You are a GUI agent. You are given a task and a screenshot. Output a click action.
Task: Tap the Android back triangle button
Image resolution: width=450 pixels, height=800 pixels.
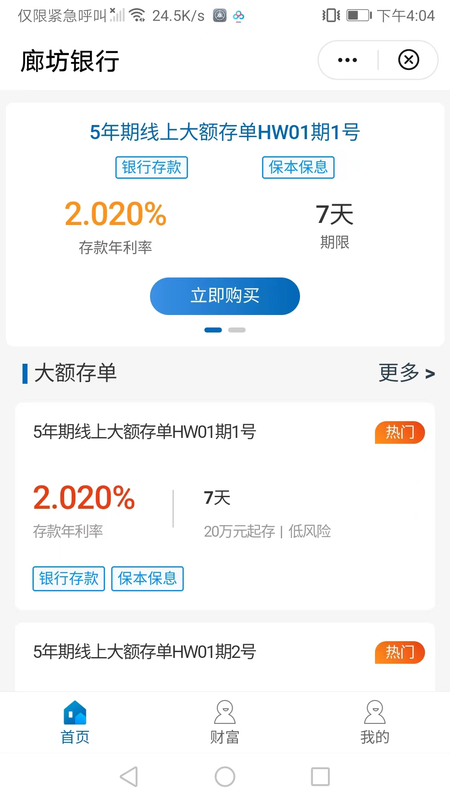click(x=129, y=777)
